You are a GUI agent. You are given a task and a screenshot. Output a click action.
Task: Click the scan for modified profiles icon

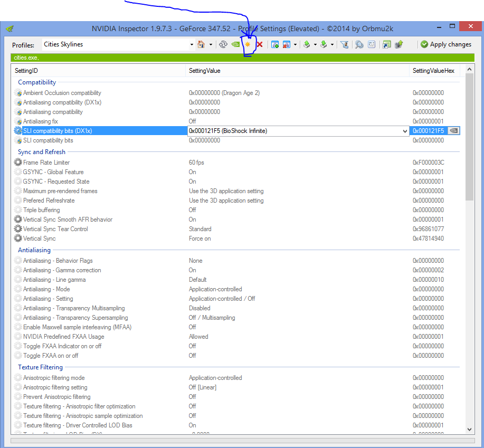pyautogui.click(x=359, y=45)
